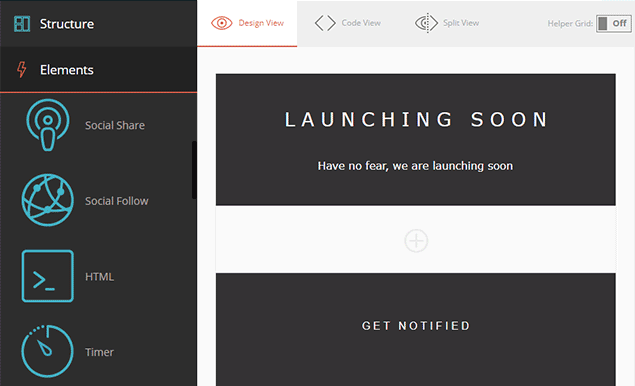The height and width of the screenshot is (386, 635).
Task: Switch to the Split View tab
Action: (x=447, y=23)
